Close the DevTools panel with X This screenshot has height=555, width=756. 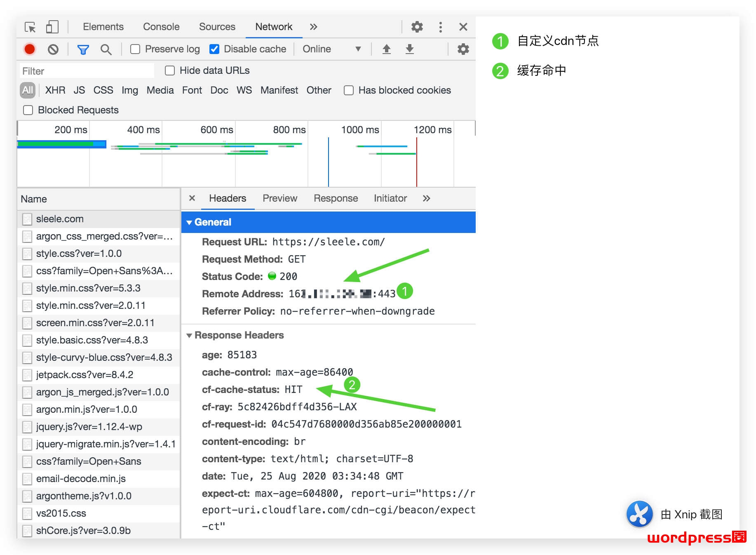(463, 27)
